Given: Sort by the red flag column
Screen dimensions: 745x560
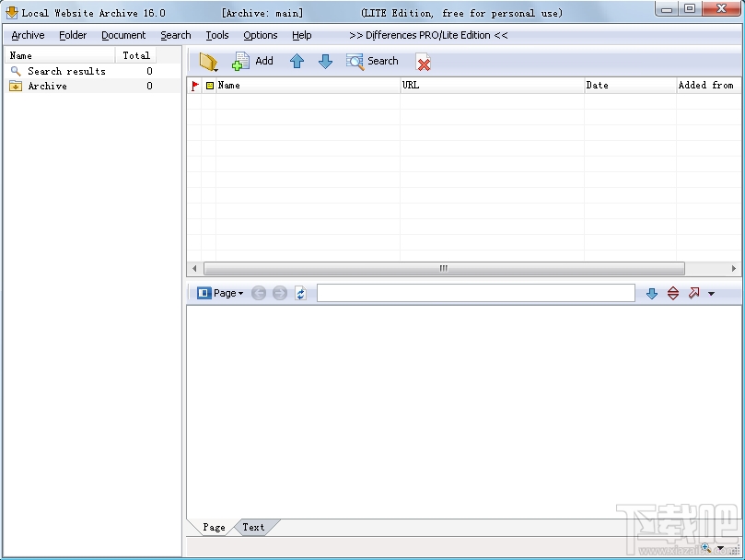Looking at the screenshot, I should [x=195, y=86].
